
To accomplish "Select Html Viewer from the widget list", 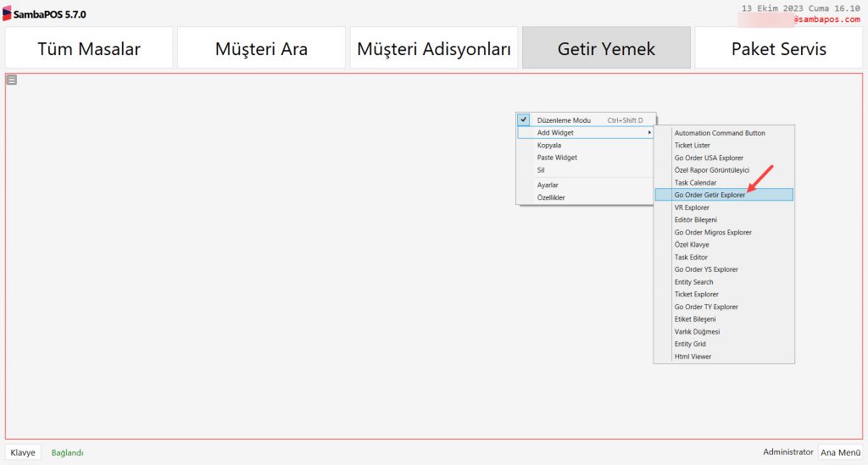I will (x=693, y=357).
